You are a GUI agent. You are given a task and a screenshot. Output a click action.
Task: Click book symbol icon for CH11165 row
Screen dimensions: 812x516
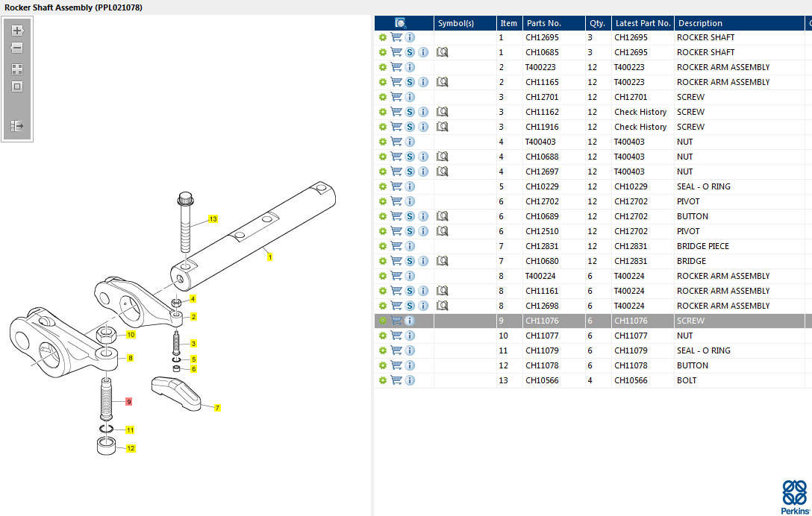(443, 82)
